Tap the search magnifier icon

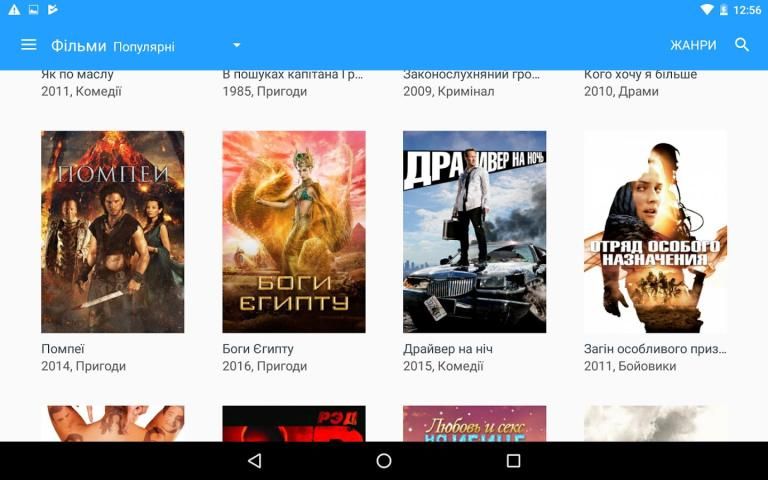[742, 45]
